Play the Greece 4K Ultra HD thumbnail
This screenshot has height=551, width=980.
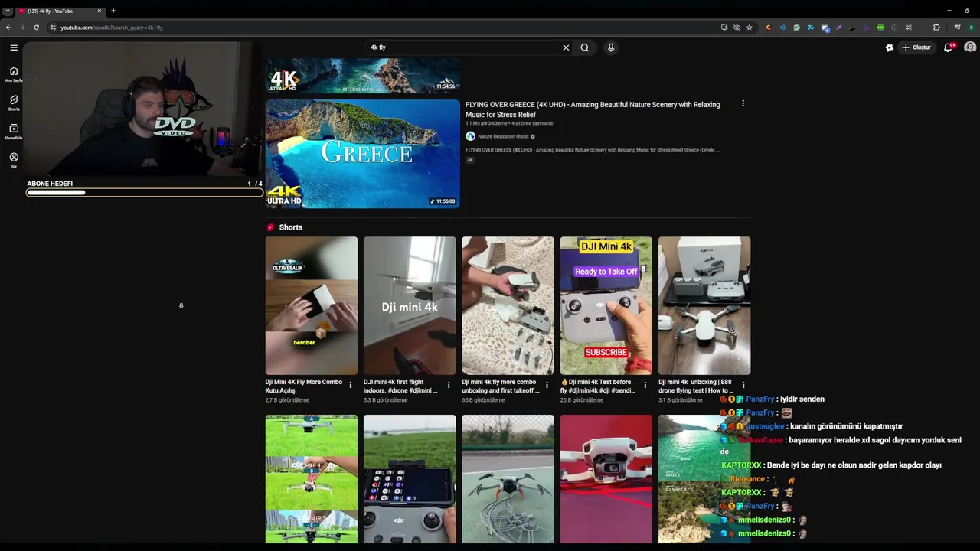click(363, 154)
